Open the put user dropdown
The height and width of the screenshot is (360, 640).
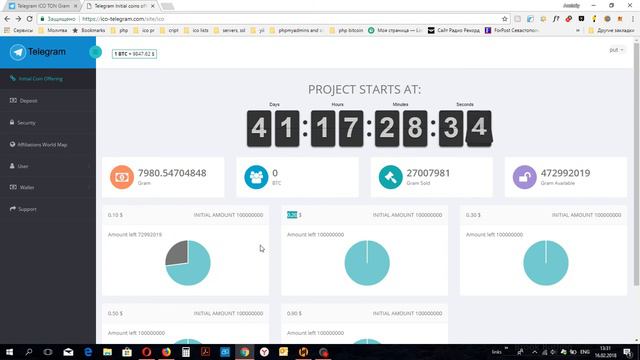pos(616,50)
